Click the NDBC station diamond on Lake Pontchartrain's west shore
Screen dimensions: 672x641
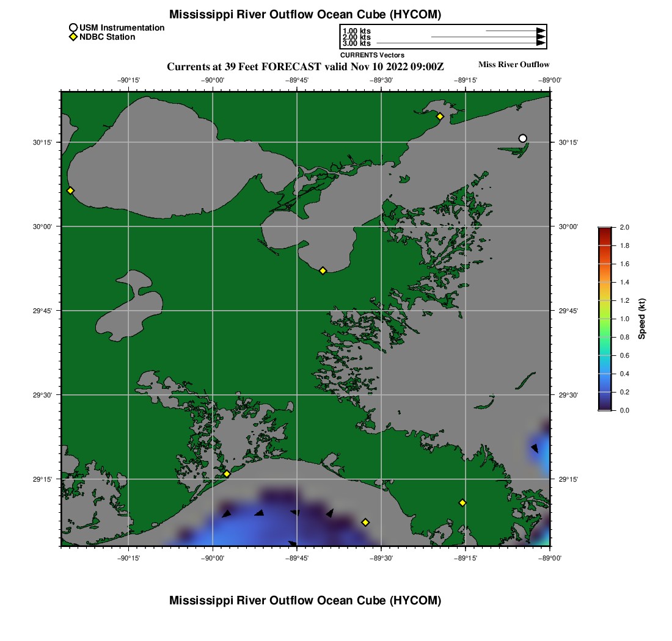[x=71, y=190]
